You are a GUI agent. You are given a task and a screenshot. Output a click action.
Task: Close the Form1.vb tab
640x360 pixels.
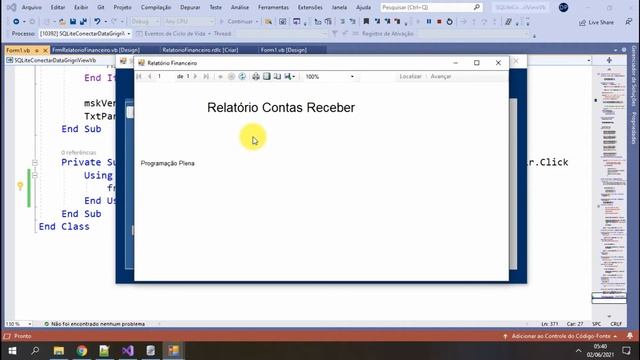45,50
